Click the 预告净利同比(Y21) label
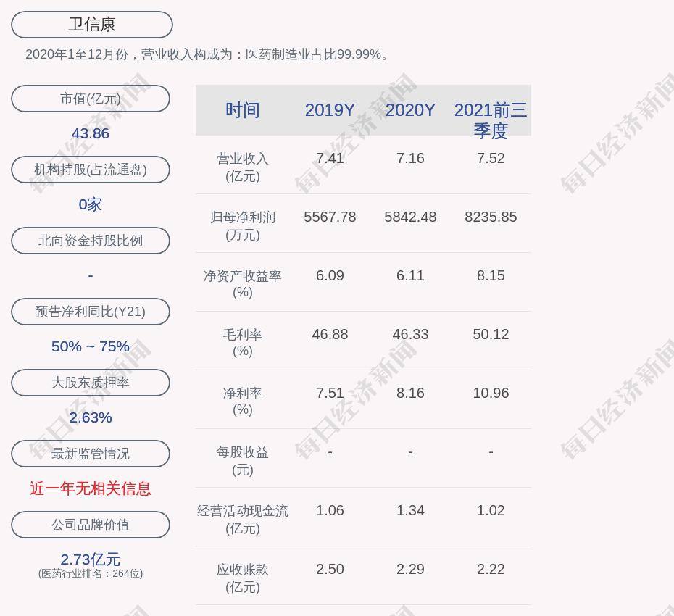The height and width of the screenshot is (616, 674). point(91,312)
